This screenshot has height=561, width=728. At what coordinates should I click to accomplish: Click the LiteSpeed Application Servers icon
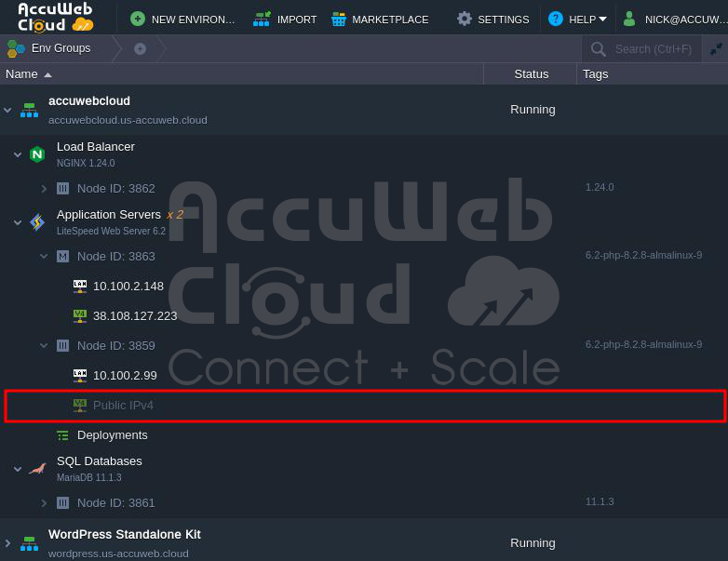(37, 221)
